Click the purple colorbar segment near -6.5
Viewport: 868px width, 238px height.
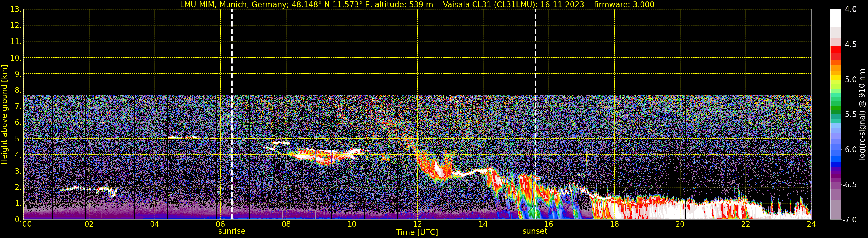tap(835, 185)
